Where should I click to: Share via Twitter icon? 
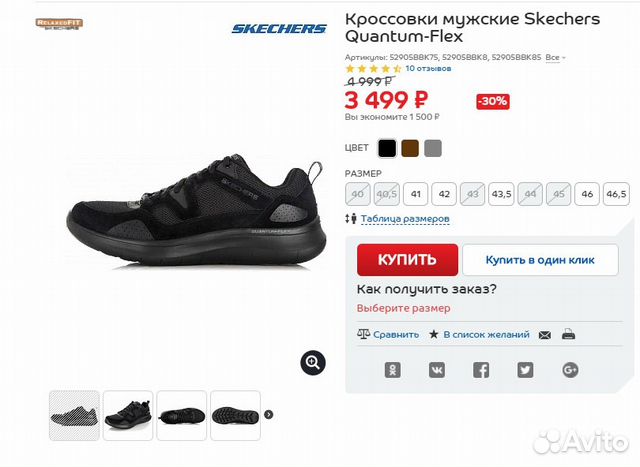pyautogui.click(x=525, y=370)
